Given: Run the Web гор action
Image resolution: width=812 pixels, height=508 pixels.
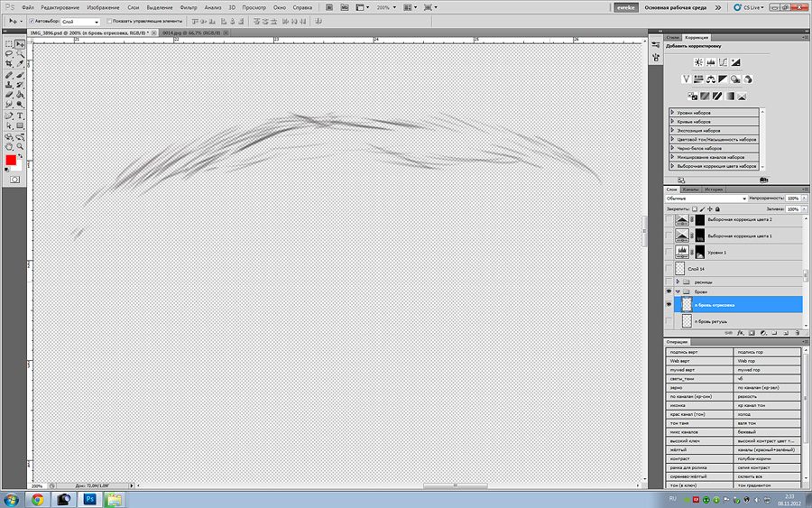Looking at the screenshot, I should [x=768, y=361].
